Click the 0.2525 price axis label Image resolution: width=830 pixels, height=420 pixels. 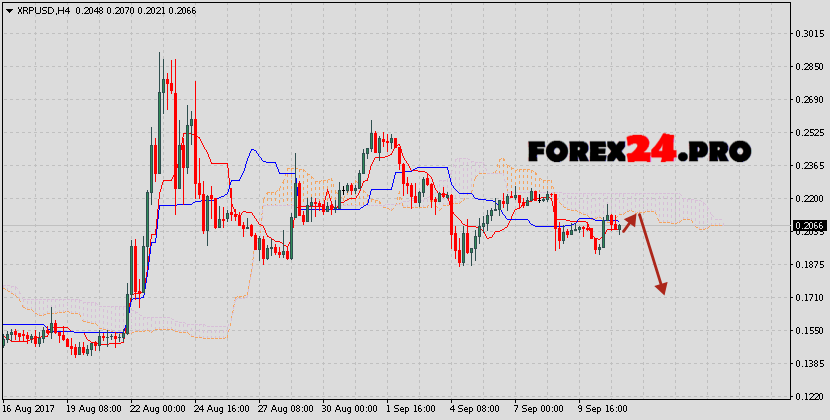tap(809, 133)
